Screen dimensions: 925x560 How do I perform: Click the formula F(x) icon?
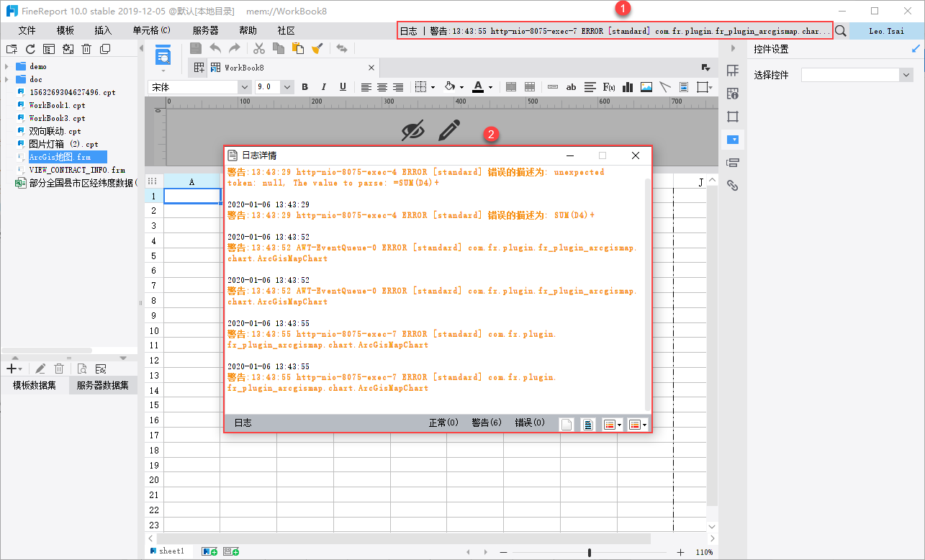[609, 87]
